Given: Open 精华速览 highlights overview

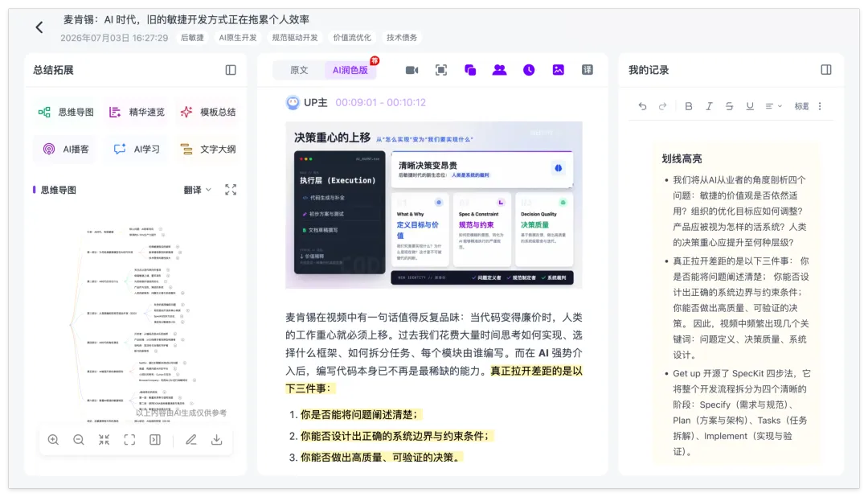Looking at the screenshot, I should point(137,112).
